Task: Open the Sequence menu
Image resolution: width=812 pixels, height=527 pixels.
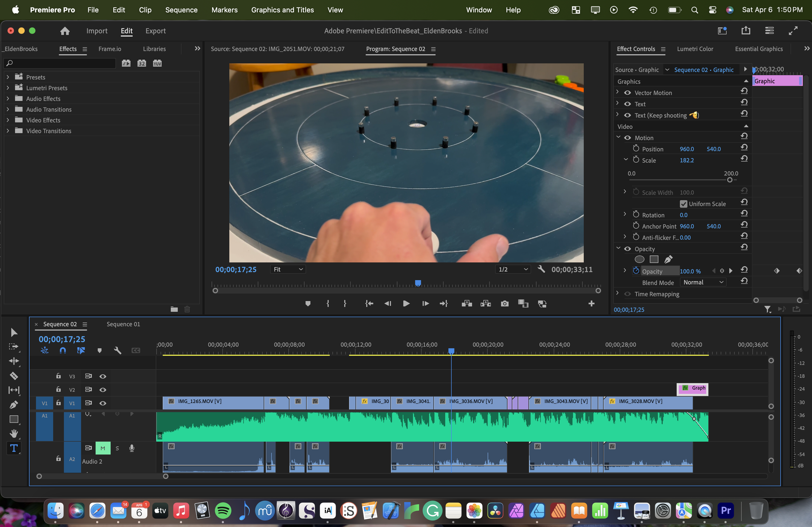Action: [x=181, y=10]
